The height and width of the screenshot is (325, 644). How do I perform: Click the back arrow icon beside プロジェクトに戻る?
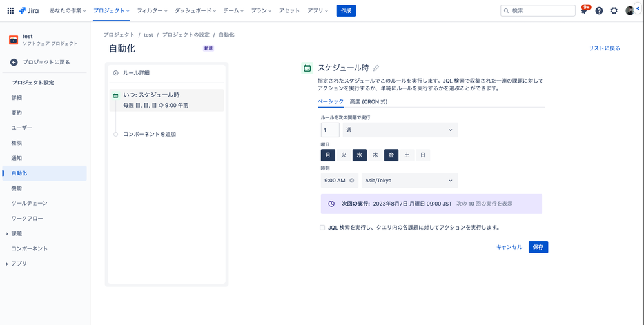[x=14, y=63]
